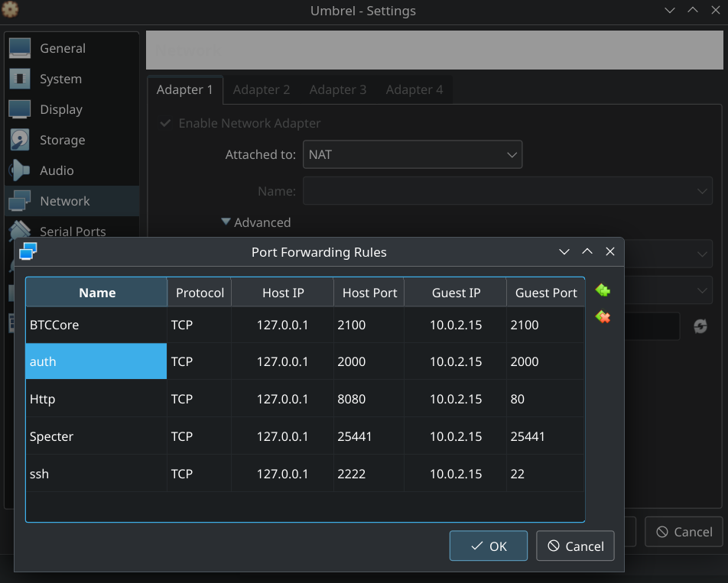This screenshot has height=583, width=728.
Task: Cancel the Umbrel Settings window
Action: pyautogui.click(x=684, y=532)
